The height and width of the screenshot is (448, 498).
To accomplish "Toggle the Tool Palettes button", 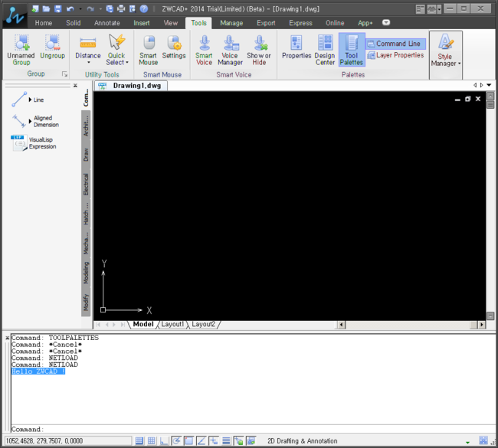I will point(352,50).
